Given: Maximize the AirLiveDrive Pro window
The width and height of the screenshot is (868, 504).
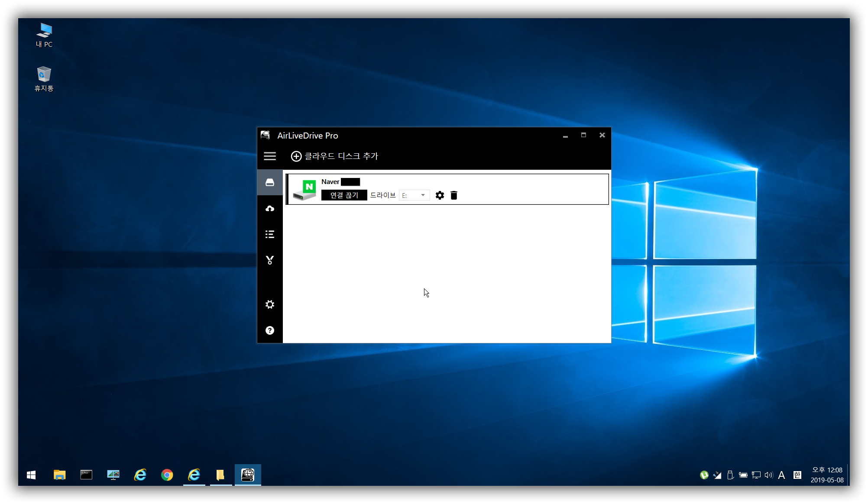Looking at the screenshot, I should click(x=583, y=136).
